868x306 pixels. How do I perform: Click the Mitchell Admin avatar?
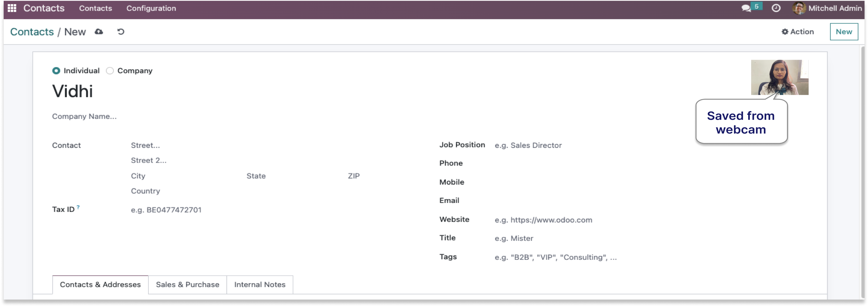799,8
